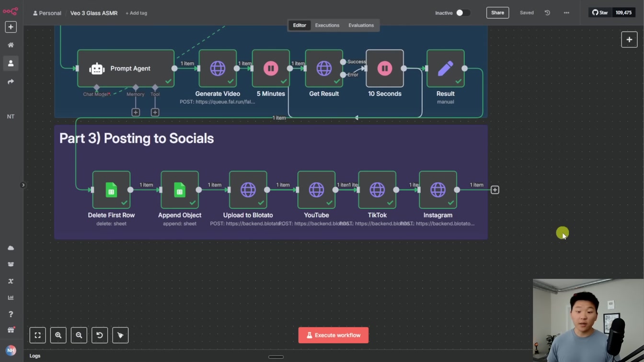Click the Saved status text

(x=527, y=13)
